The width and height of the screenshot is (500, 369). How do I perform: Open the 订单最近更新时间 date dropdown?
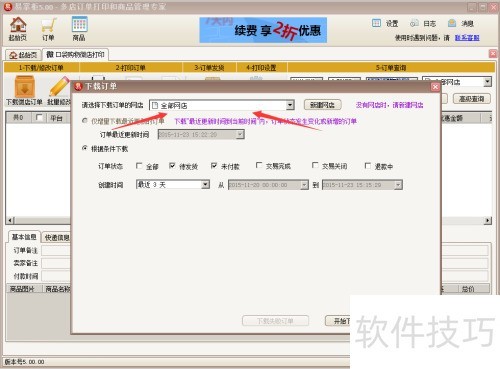tap(240, 134)
